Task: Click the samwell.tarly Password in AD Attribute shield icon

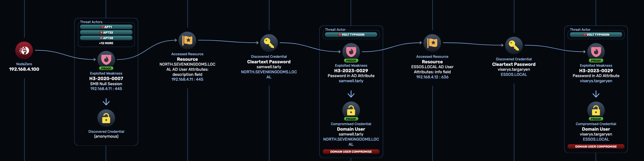Action: (351, 52)
